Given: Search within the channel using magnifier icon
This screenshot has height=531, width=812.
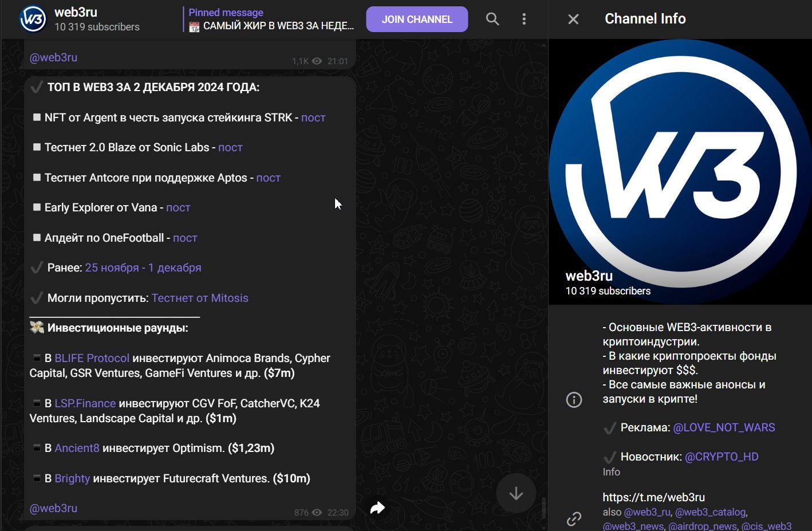Looking at the screenshot, I should tap(492, 19).
